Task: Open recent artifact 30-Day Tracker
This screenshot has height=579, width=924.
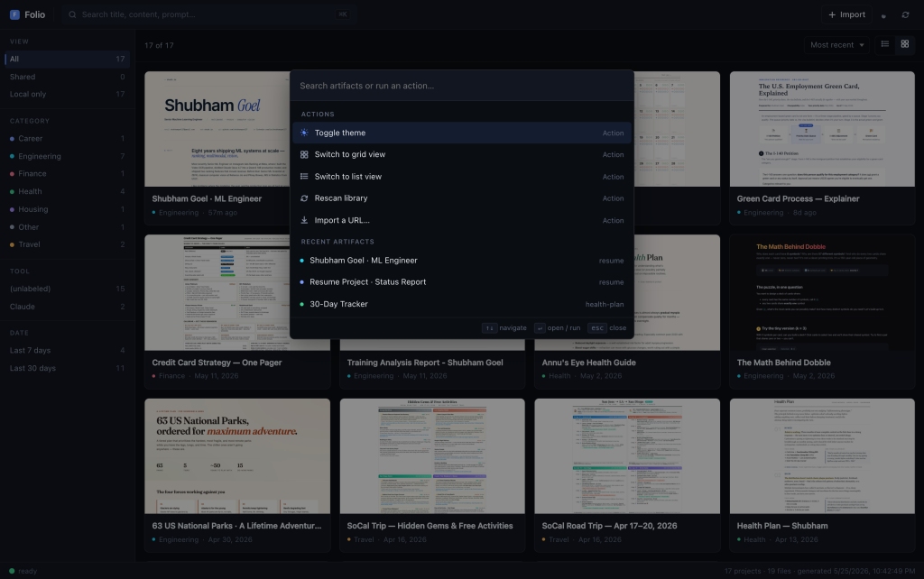Action: pyautogui.click(x=461, y=304)
